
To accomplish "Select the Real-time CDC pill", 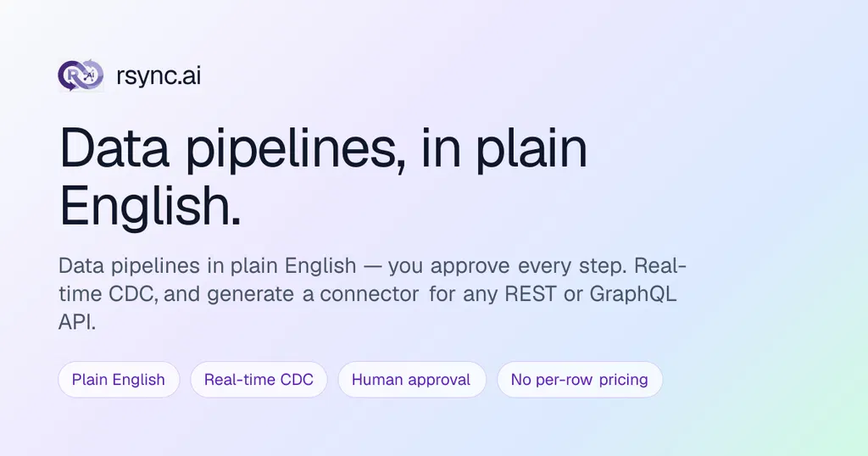I will click(x=259, y=380).
